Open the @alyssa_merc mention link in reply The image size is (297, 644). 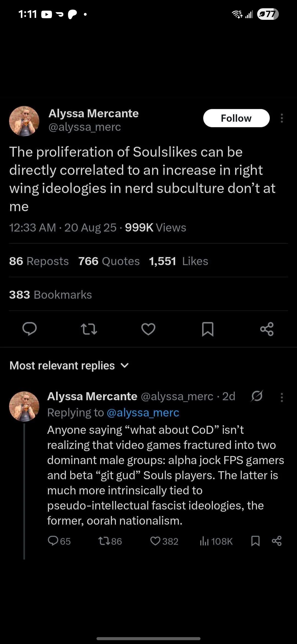click(x=143, y=413)
